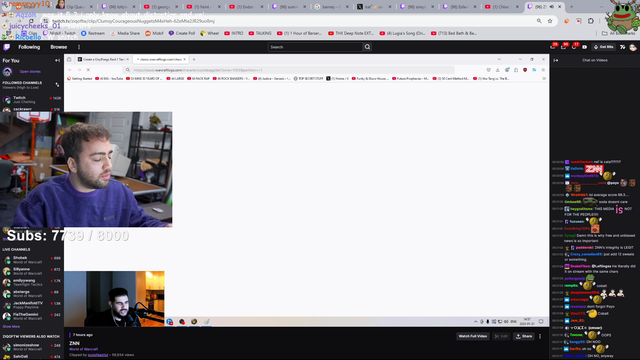Open Shobek channel in live channels

(x=31, y=260)
